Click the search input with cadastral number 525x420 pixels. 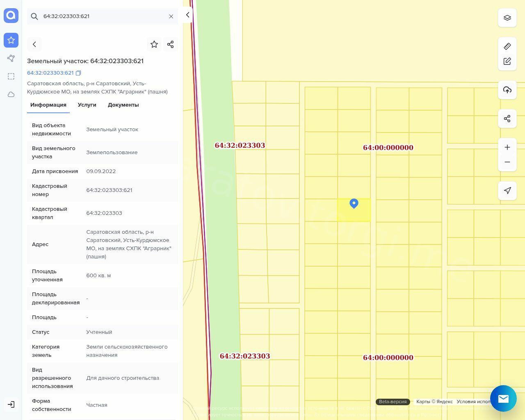(103, 16)
